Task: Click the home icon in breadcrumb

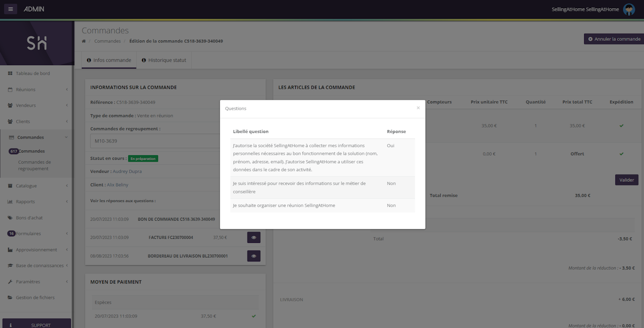Action: (x=84, y=41)
